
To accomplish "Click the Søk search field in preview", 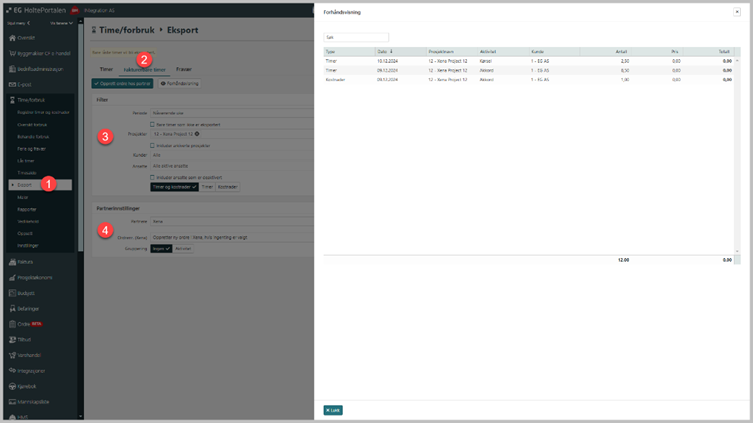I will [x=356, y=37].
